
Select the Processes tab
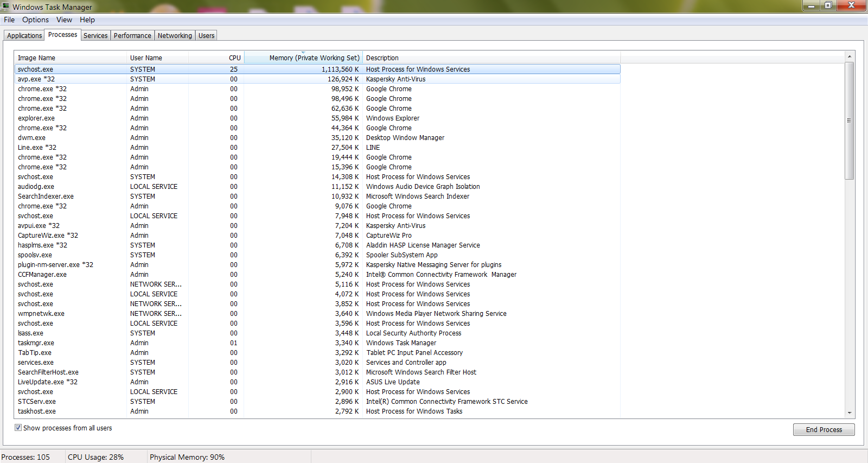click(x=62, y=35)
